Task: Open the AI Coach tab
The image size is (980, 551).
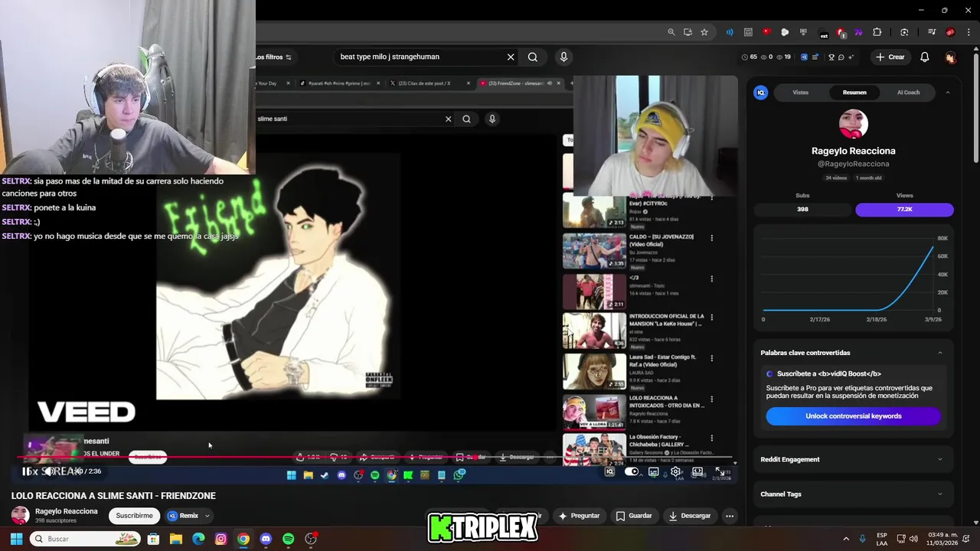Action: tap(908, 93)
